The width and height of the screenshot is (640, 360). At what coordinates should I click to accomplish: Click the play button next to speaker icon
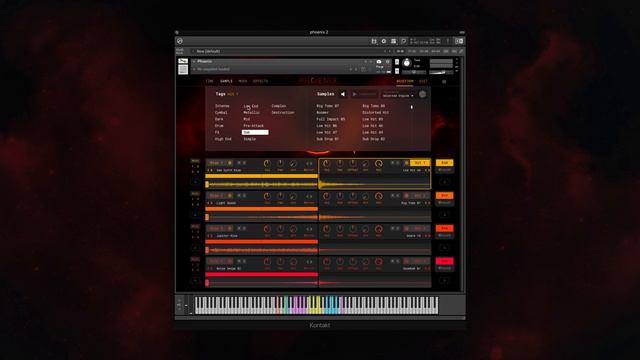coord(354,94)
